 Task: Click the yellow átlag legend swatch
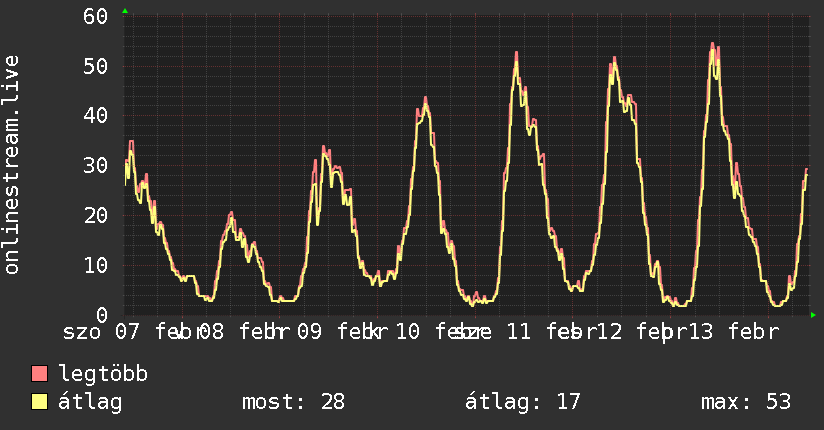pyautogui.click(x=40, y=402)
